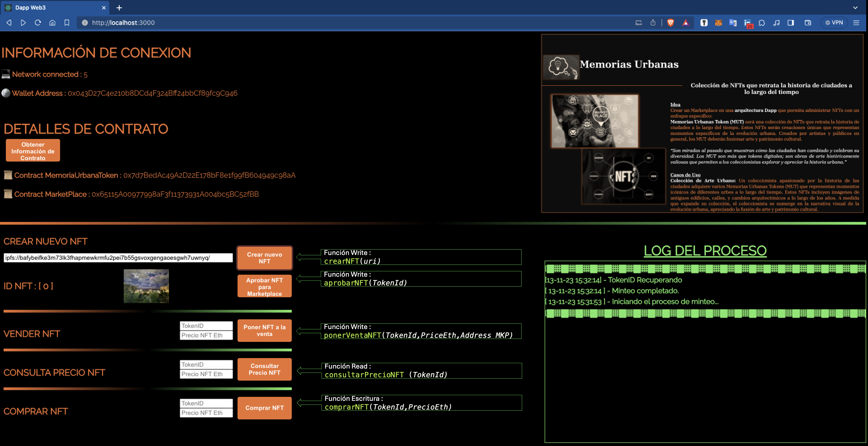Viewport: 868px width, 446px height.
Task: Click the share icon in the toolbar
Action: (653, 22)
